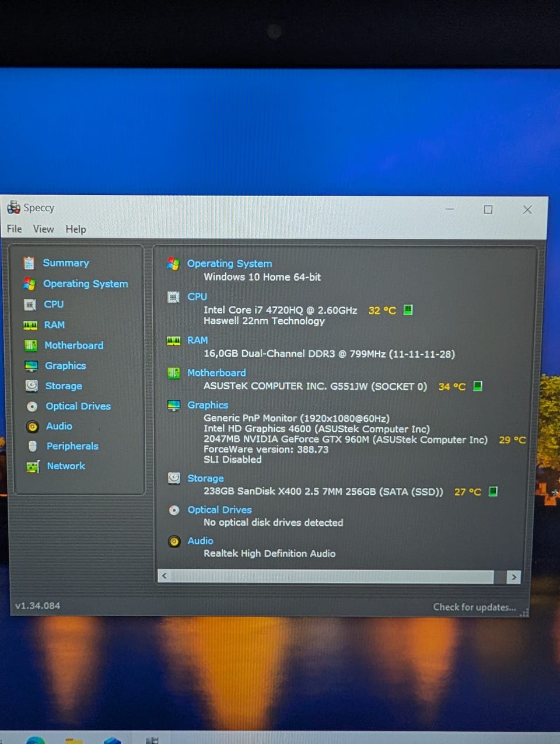This screenshot has height=744, width=560.
Task: Click the Audio speaker icon in summary pane
Action: (174, 542)
